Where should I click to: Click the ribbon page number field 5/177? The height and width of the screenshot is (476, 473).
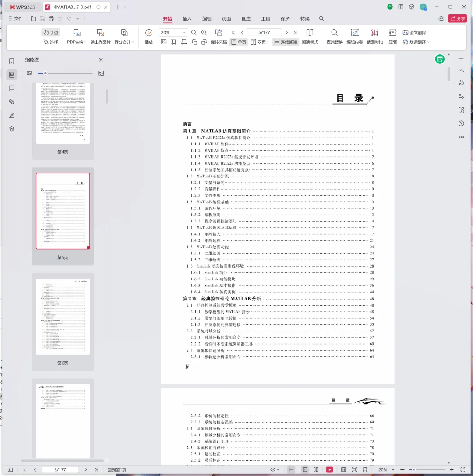tap(264, 32)
